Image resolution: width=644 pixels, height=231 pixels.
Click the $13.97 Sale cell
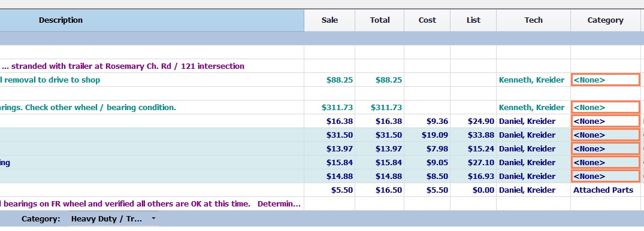coord(329,149)
